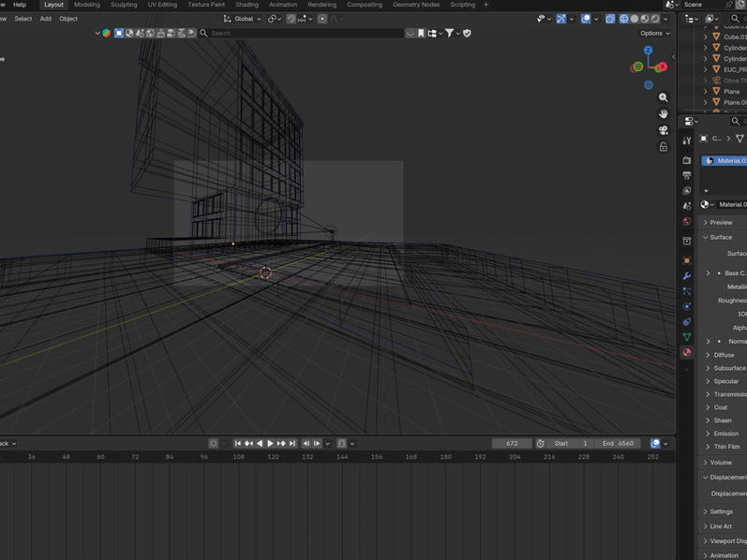
Task: Open the Physics properties tab
Action: pos(686,306)
